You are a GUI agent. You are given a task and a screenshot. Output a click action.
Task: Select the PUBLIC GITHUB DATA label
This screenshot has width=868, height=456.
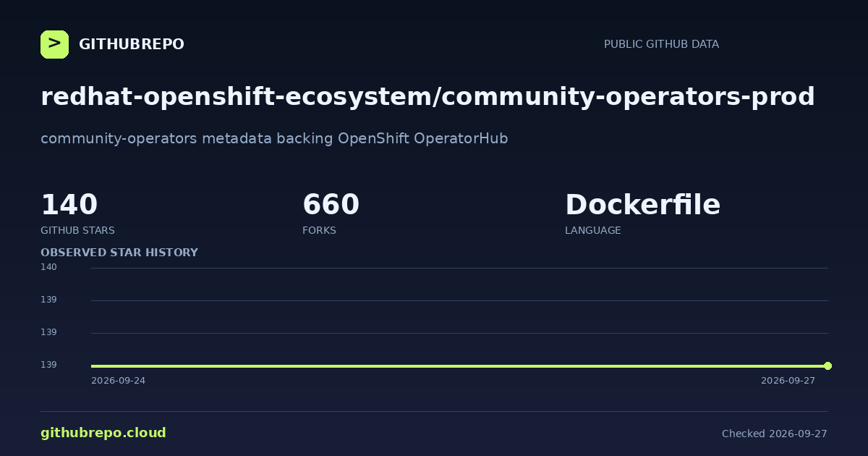click(x=661, y=44)
